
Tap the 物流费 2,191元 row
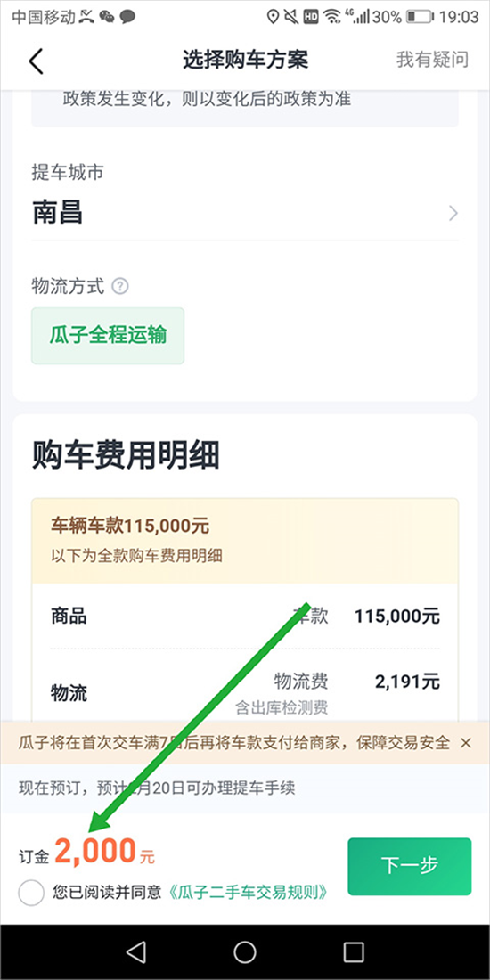245,688
